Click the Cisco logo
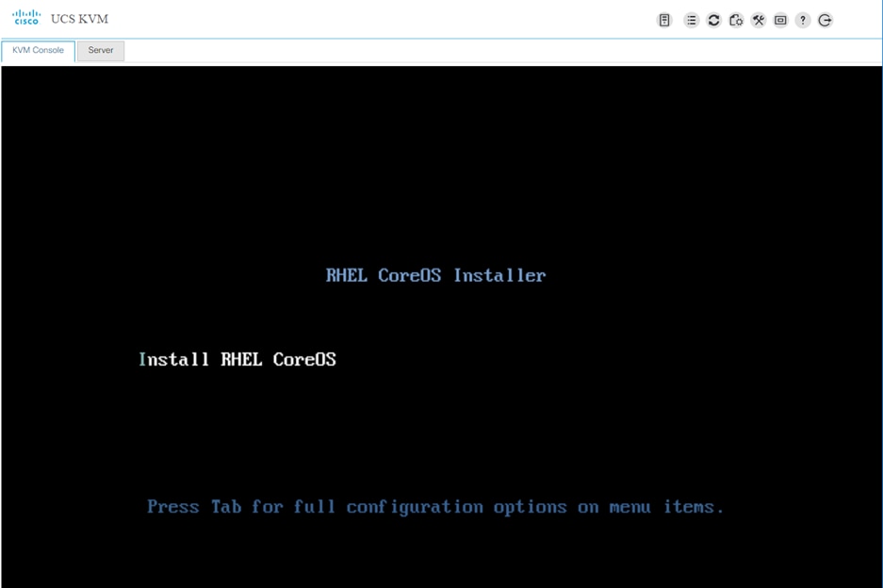Screen dimensions: 883x588 26,18
